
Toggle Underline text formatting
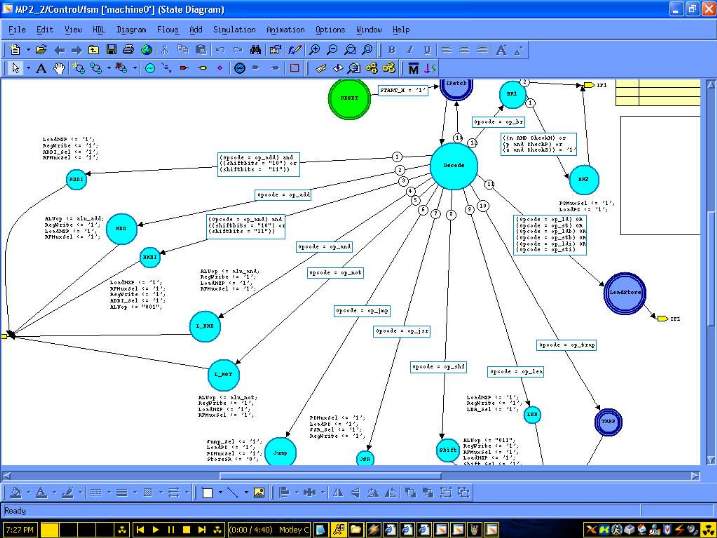point(427,49)
